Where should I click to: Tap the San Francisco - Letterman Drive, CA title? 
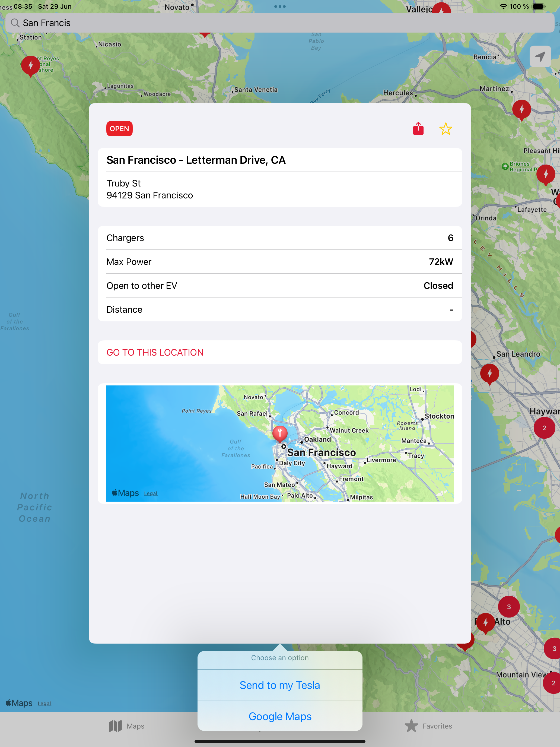pyautogui.click(x=196, y=160)
